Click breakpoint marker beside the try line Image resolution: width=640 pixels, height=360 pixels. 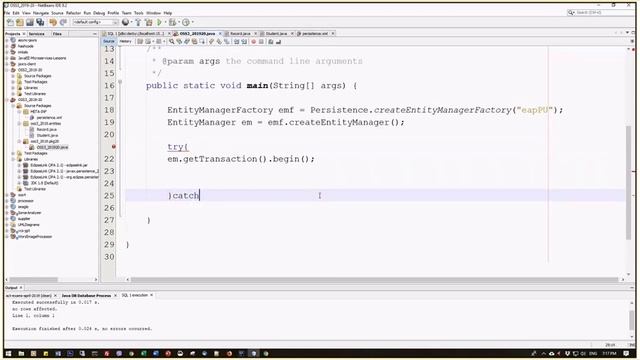pyautogui.click(x=114, y=147)
